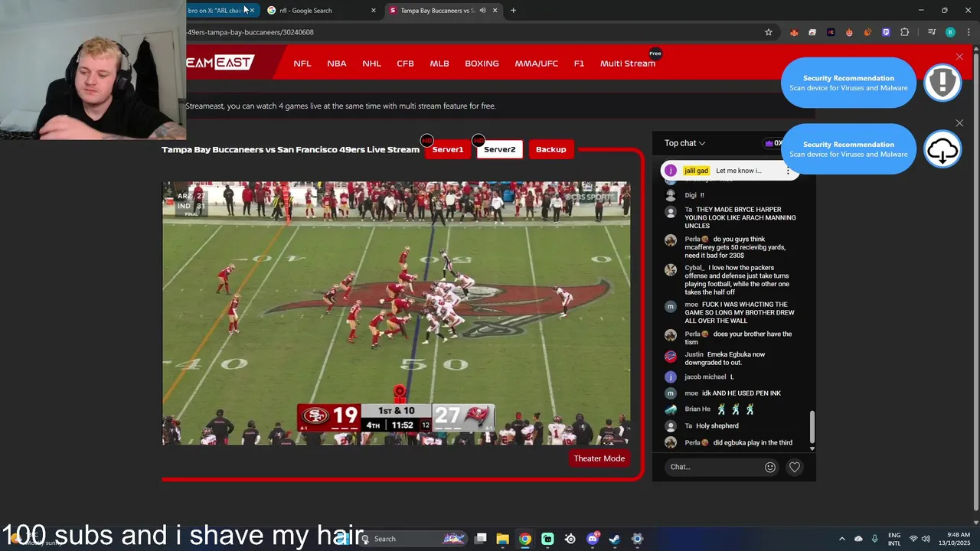Open the media controls music-note icon
980x551 pixels.
[932, 32]
